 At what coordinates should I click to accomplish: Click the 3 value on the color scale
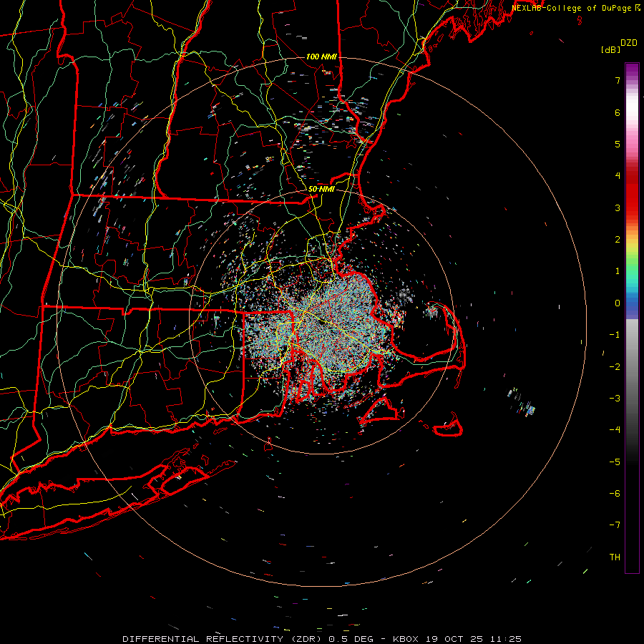point(618,208)
